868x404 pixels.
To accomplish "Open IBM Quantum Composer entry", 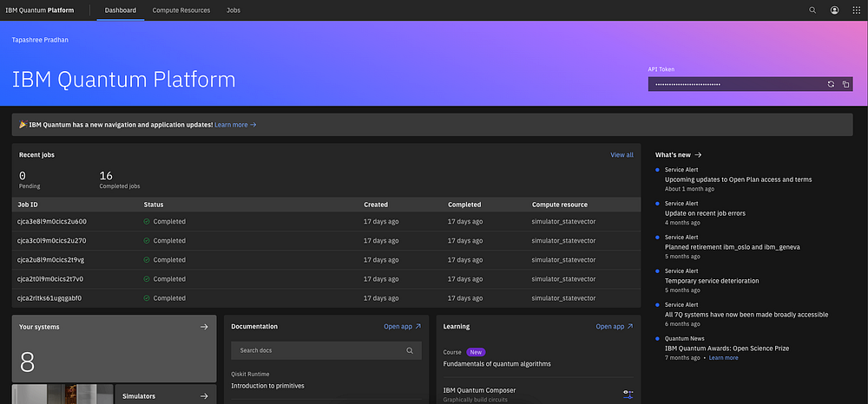I will click(479, 390).
